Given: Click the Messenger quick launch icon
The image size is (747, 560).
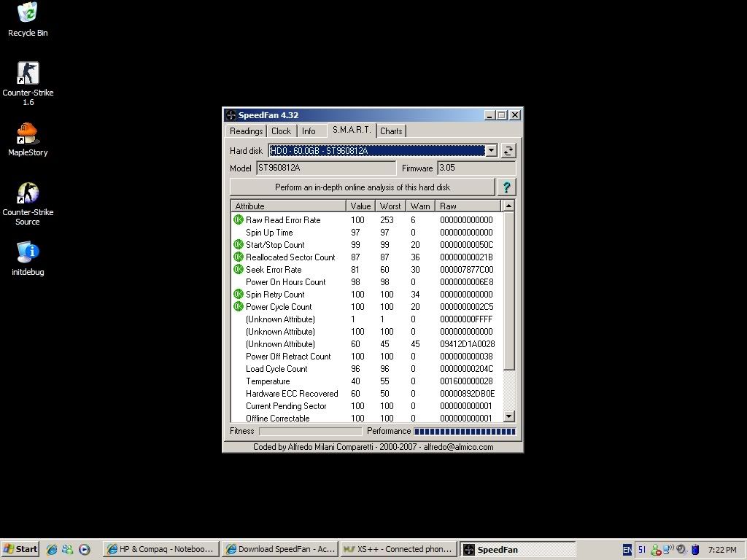Looking at the screenshot, I should (x=68, y=549).
